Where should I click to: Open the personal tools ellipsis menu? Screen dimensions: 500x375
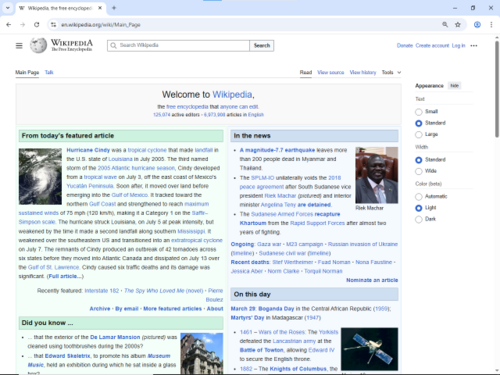[474, 46]
